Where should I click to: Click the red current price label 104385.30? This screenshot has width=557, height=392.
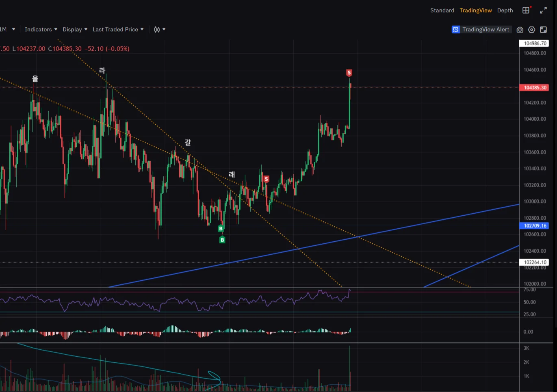[534, 88]
